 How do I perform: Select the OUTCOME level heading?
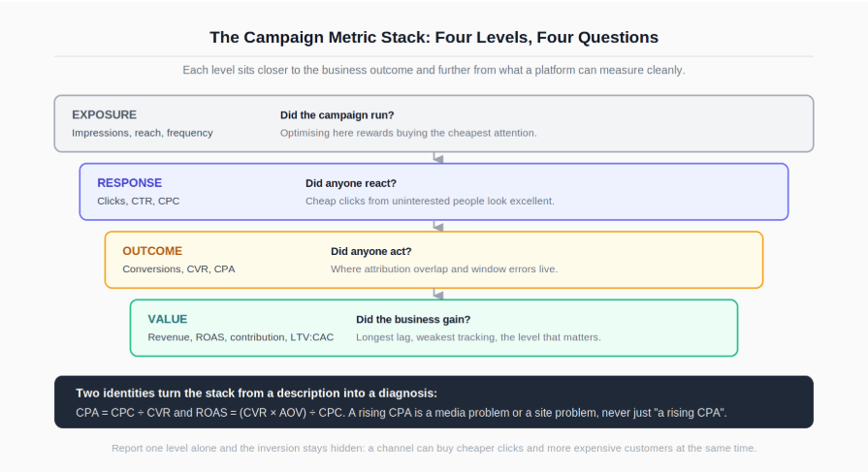pos(152,251)
